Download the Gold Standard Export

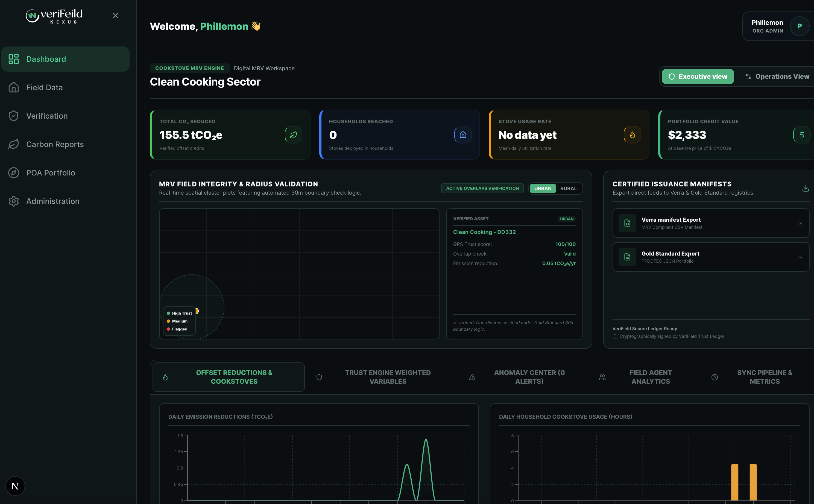click(x=801, y=257)
